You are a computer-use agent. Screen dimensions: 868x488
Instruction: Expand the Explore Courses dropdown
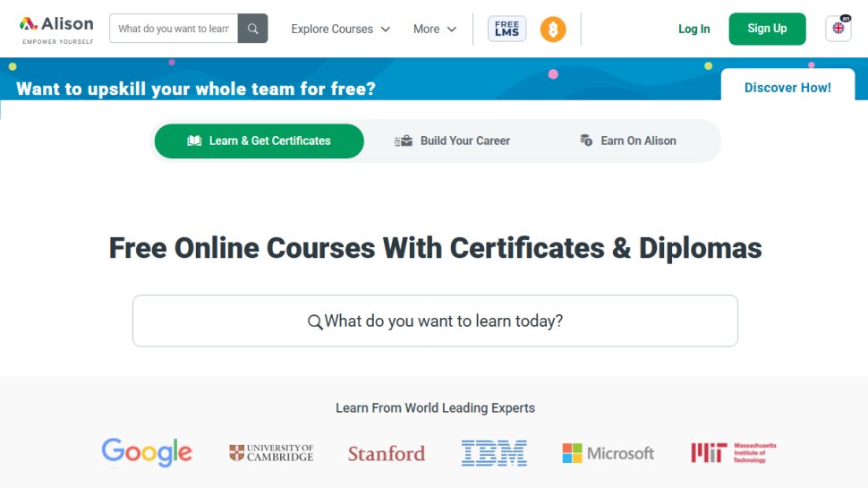pos(340,29)
